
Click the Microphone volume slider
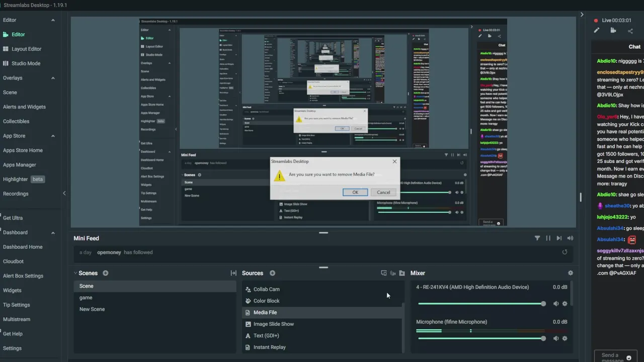coord(481,338)
